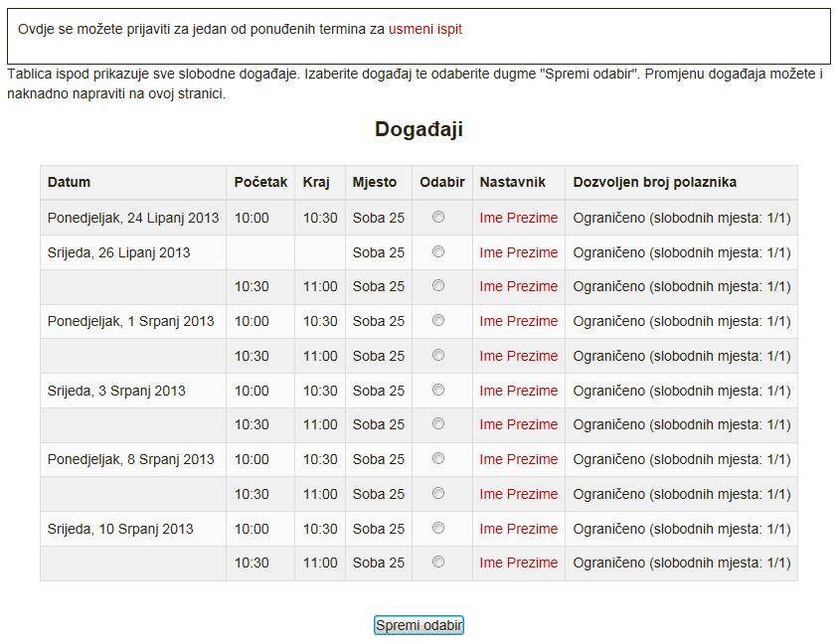Click the date 'Srijeda, 3 Srpanj 2013'
838x644 pixels.
pyautogui.click(x=116, y=391)
